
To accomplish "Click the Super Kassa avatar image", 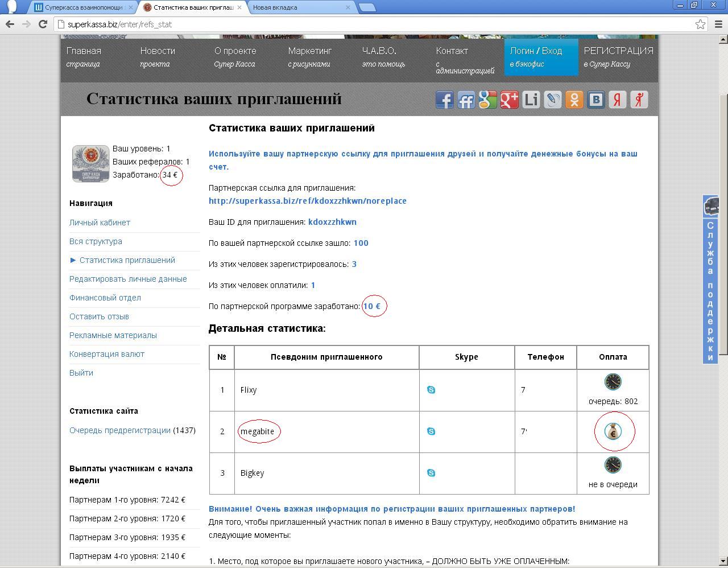I will (x=90, y=163).
